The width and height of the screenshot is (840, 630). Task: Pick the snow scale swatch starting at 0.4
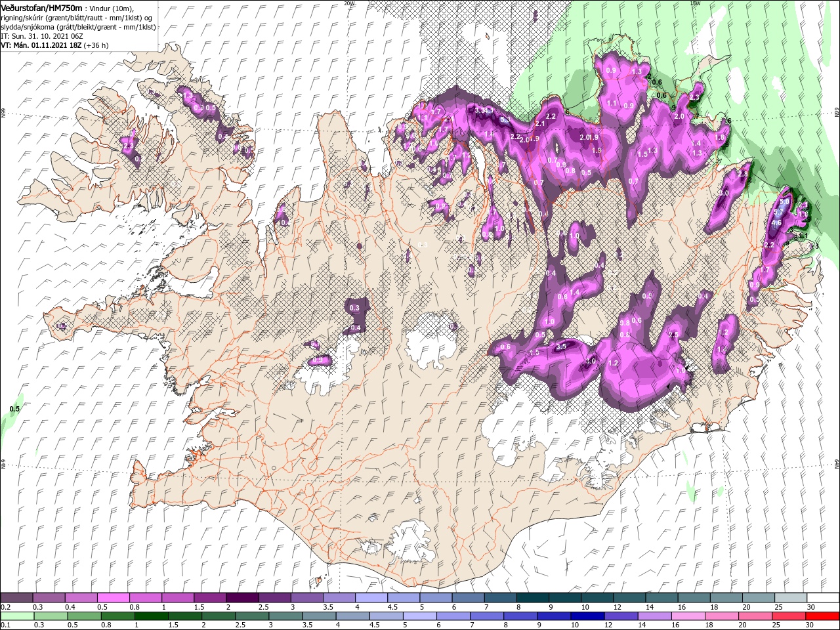81,597
